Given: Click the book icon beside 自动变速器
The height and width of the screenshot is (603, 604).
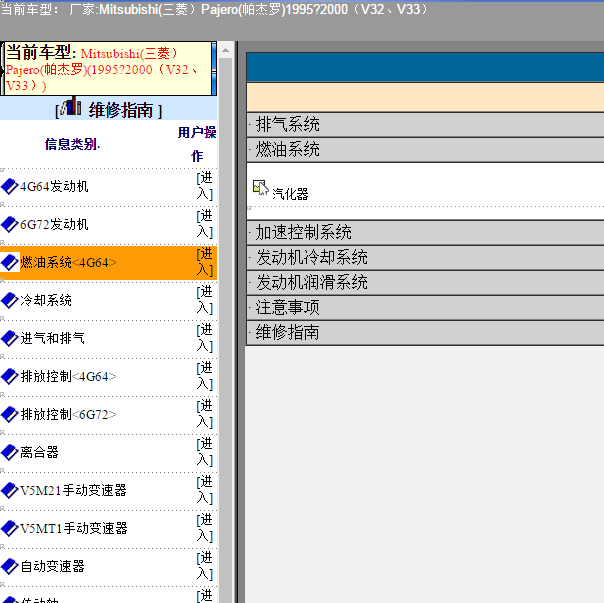Looking at the screenshot, I should tap(10, 566).
